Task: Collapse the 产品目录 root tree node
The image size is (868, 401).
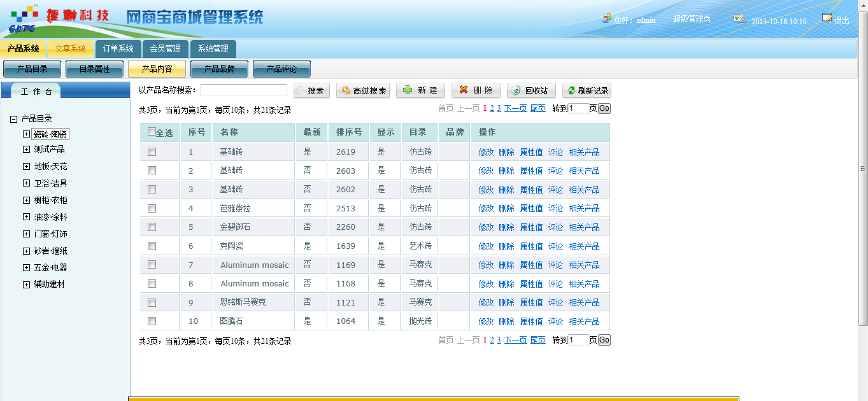Action: tap(13, 119)
